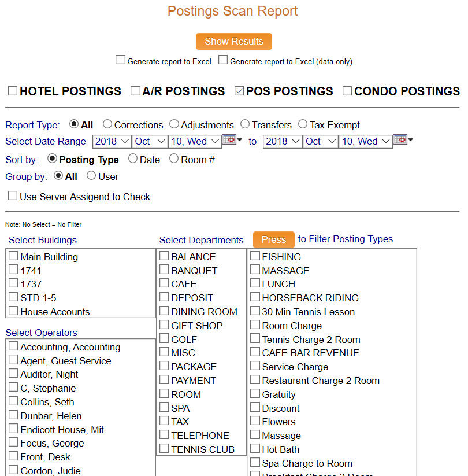Viewport: 468px width, 476px height.
Task: Check operator Collins, Seth
Action: (13, 402)
